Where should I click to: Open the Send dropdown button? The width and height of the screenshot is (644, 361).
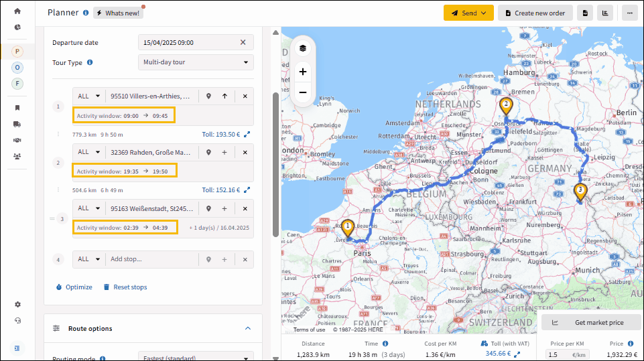[468, 13]
